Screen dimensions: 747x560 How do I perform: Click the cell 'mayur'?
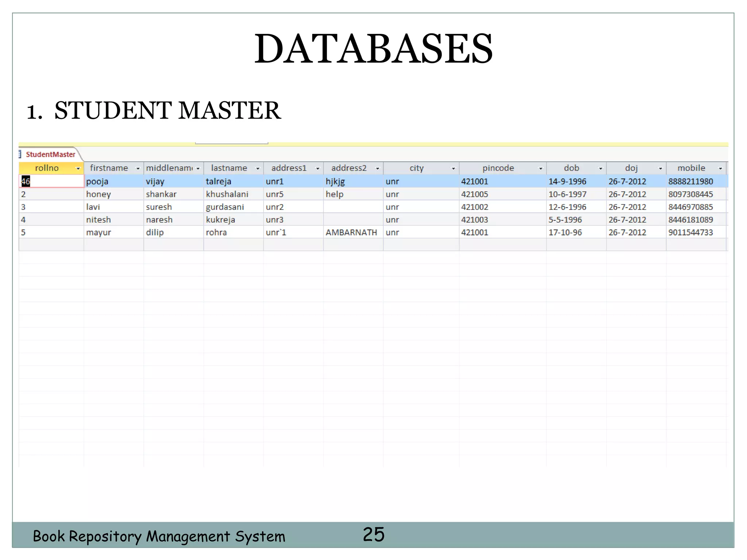coord(114,232)
